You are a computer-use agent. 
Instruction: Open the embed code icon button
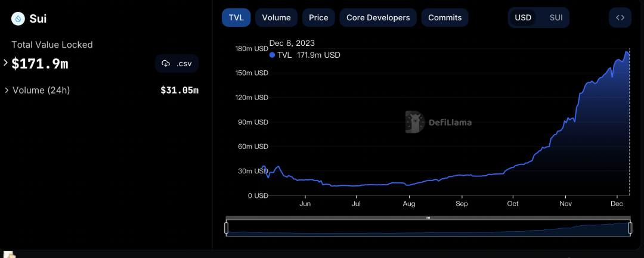pos(620,18)
